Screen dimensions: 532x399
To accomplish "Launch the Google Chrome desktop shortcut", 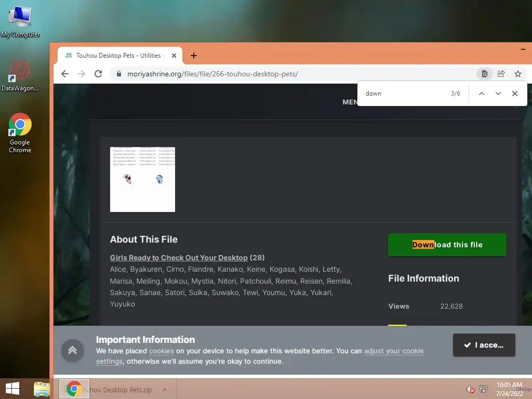I will click(20, 133).
